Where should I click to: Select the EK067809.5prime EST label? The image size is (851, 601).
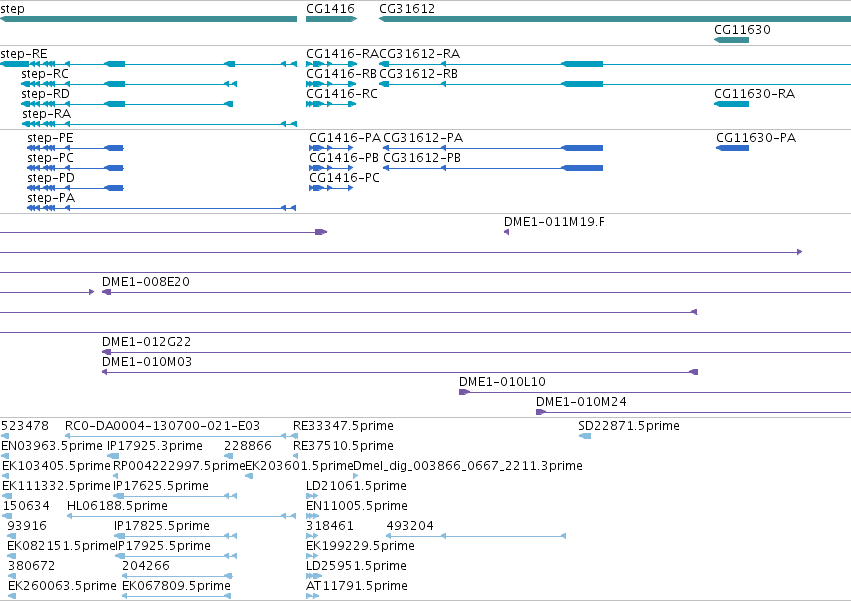point(176,587)
